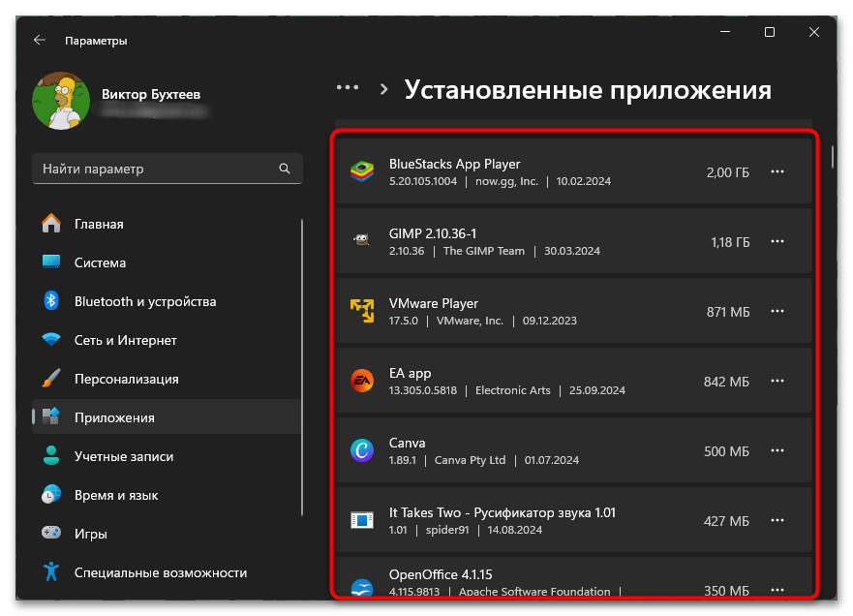Screen dimensions: 853x616
Task: Click the 1,18 ГБ size value
Action: coord(730,242)
